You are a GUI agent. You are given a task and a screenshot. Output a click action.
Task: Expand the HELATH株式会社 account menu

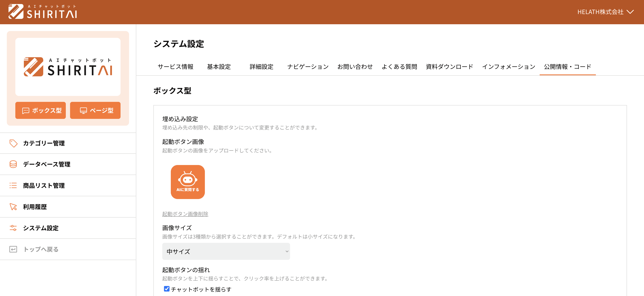click(605, 12)
